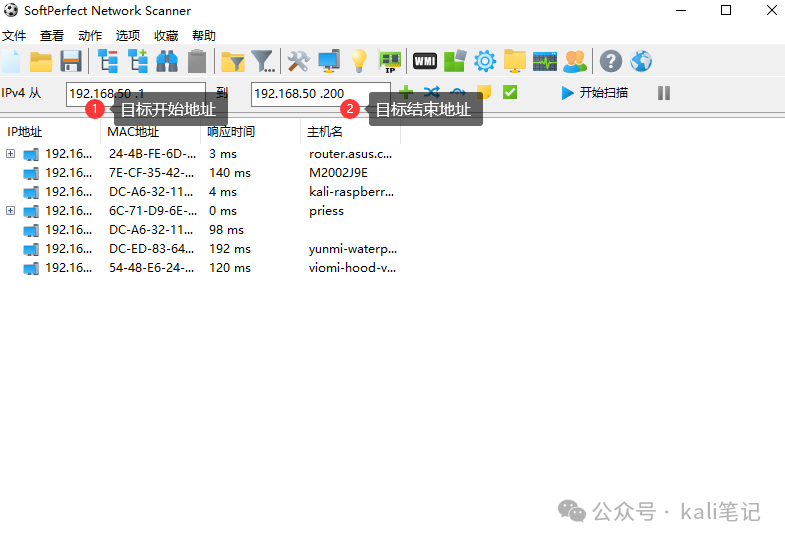Click the end IP field 192.168.50.200
The height and width of the screenshot is (542, 785).
tap(320, 94)
